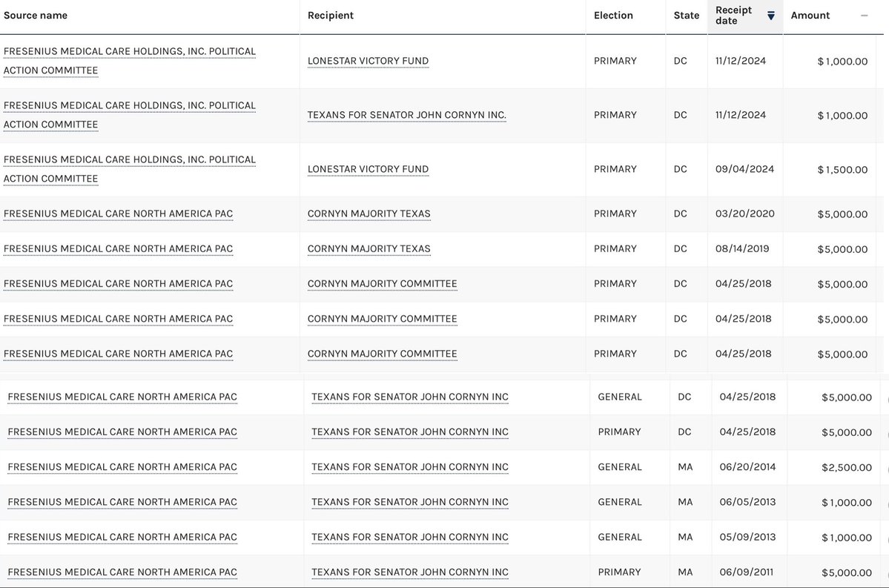The width and height of the screenshot is (889, 588).
Task: Open Fresenius Holdings PAC source in Texans 11/12/2024 row
Action: [129, 115]
